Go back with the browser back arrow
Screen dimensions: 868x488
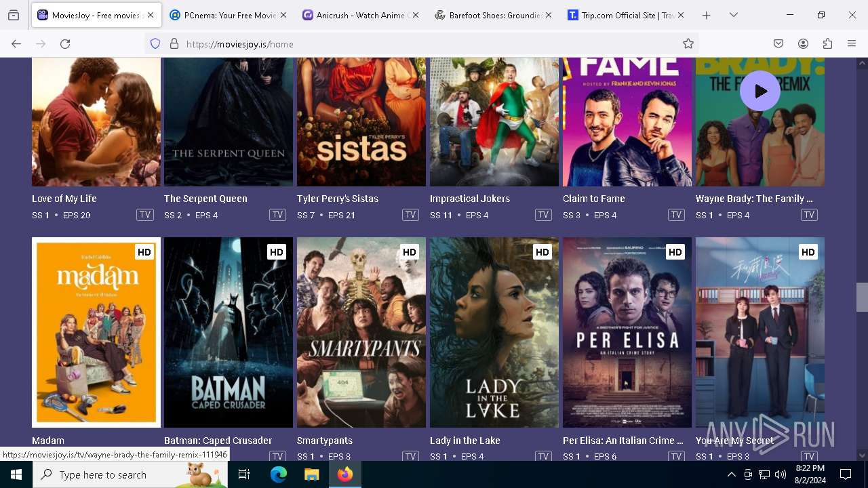coord(16,43)
